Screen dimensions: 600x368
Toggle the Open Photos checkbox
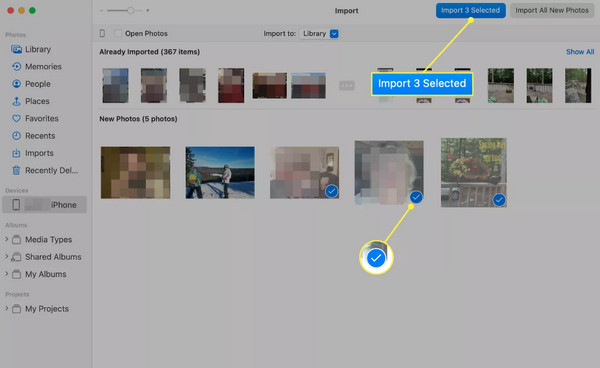pyautogui.click(x=118, y=33)
